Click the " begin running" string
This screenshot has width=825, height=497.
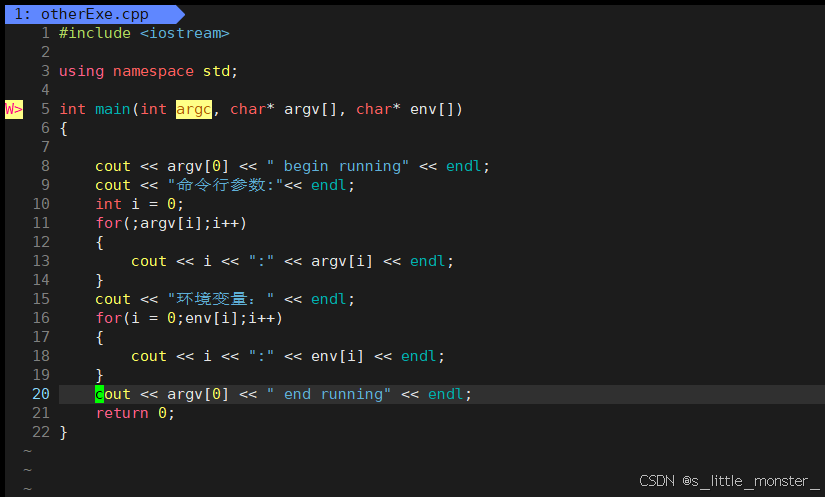click(x=338, y=166)
